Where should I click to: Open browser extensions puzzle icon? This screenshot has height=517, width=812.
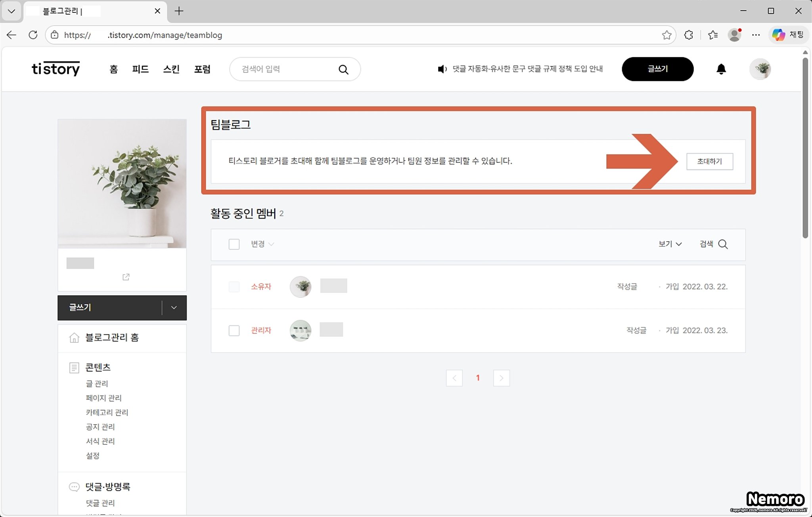(689, 35)
